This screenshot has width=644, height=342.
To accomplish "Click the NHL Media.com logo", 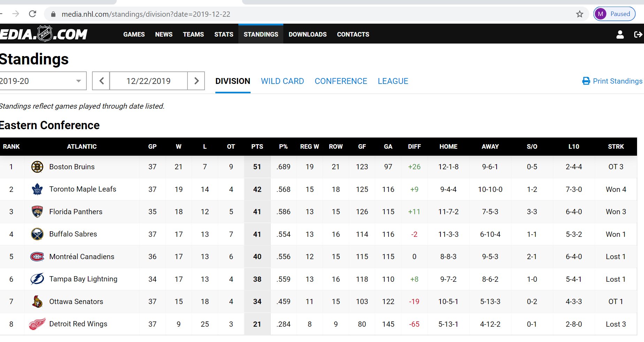I will tap(43, 34).
